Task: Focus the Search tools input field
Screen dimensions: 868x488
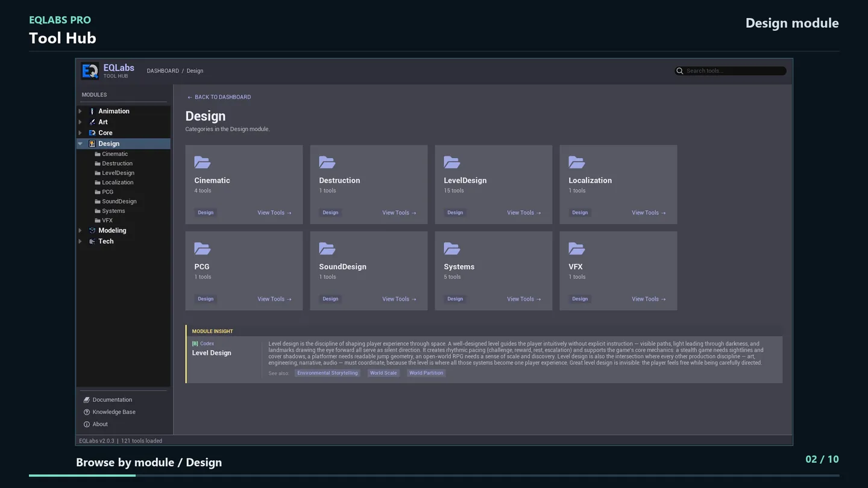Action: click(731, 71)
